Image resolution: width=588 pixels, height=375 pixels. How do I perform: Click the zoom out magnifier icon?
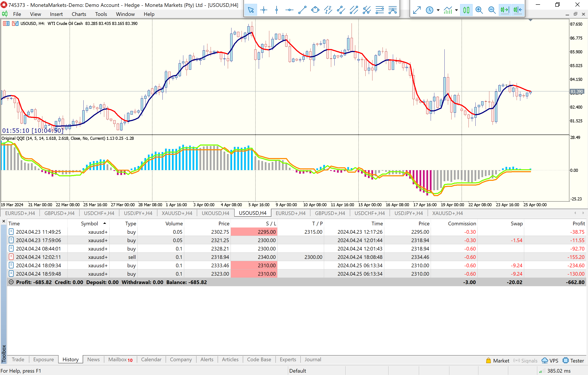pyautogui.click(x=492, y=10)
